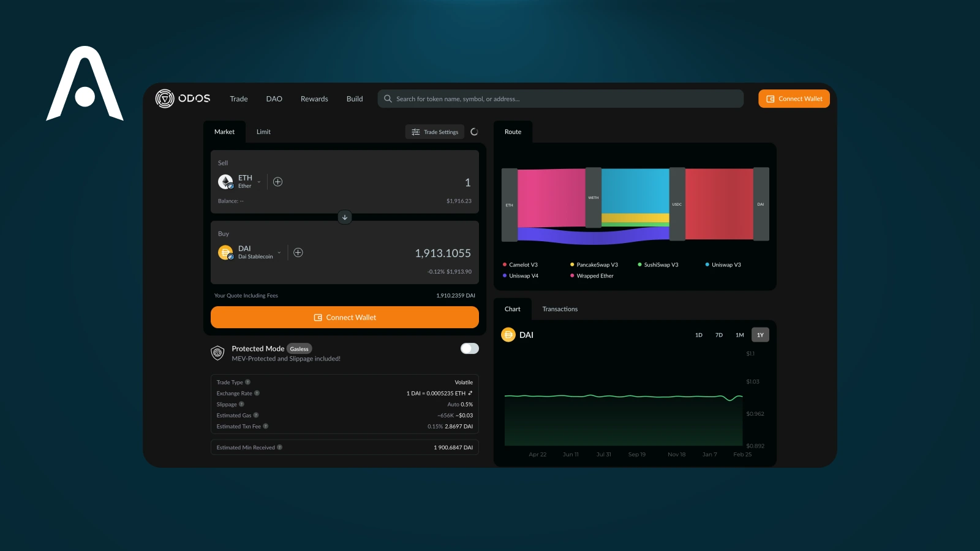Click the DAI icon in chart header
The image size is (980, 551).
(x=508, y=335)
